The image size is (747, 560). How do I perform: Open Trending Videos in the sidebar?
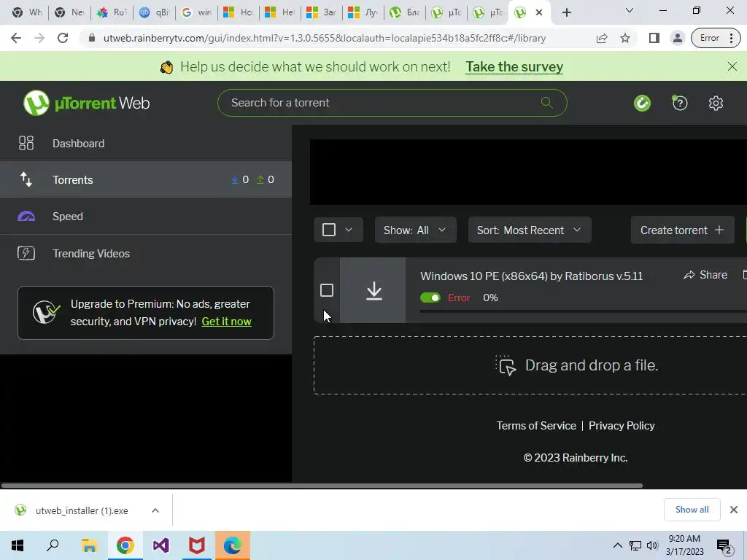click(x=146, y=253)
